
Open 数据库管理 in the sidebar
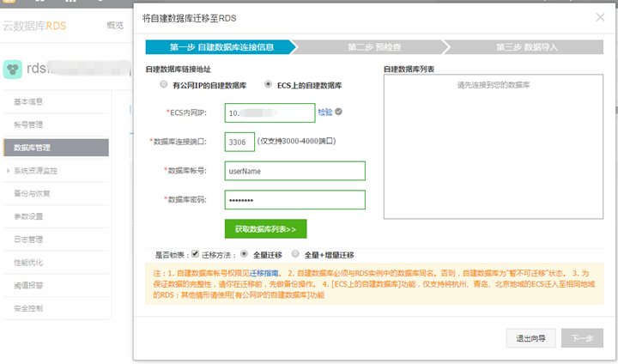click(56, 148)
